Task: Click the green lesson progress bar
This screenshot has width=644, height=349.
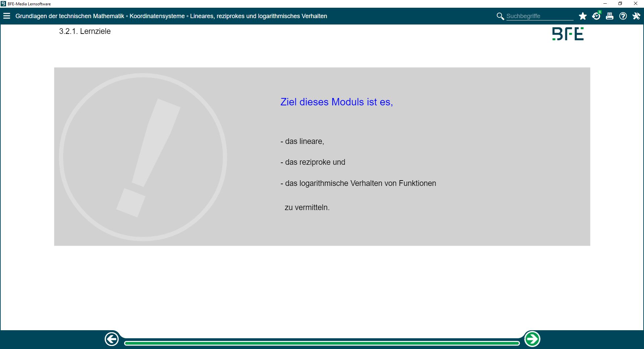Action: tap(321, 343)
